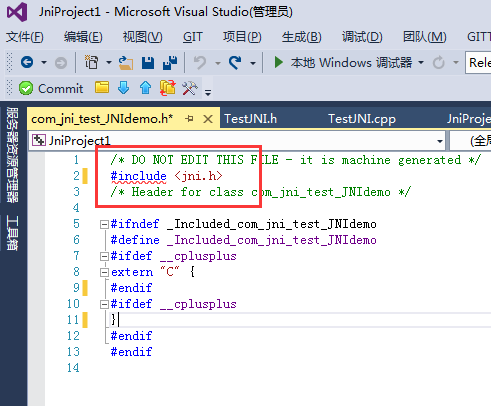The height and width of the screenshot is (406, 491).
Task: Click the navigate forward arrow icon
Action: (x=61, y=63)
